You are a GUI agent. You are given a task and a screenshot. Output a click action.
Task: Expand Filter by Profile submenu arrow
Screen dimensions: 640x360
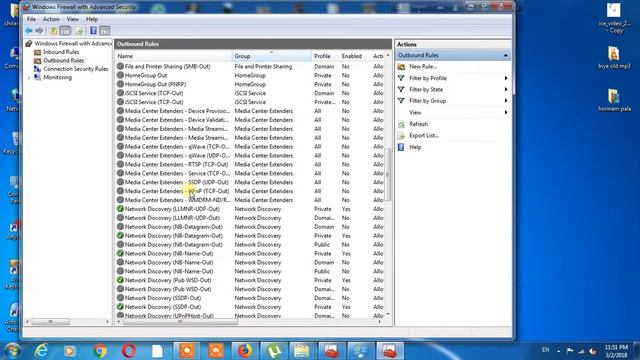coord(506,78)
